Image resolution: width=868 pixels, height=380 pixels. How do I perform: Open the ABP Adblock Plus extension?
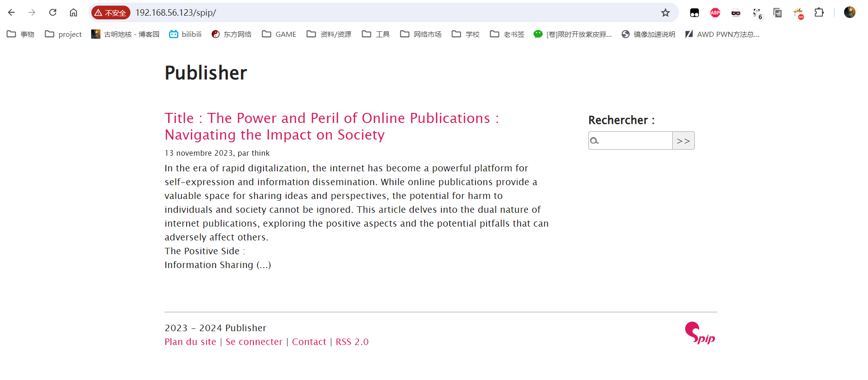click(x=715, y=12)
